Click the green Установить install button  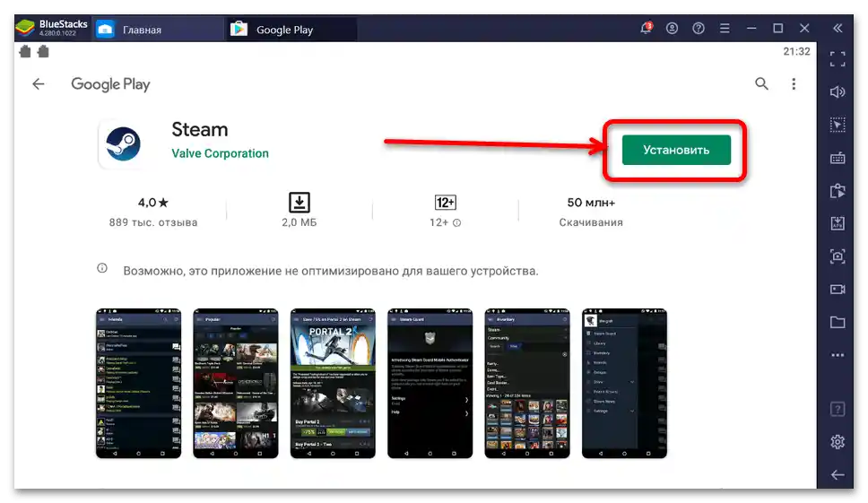676,150
